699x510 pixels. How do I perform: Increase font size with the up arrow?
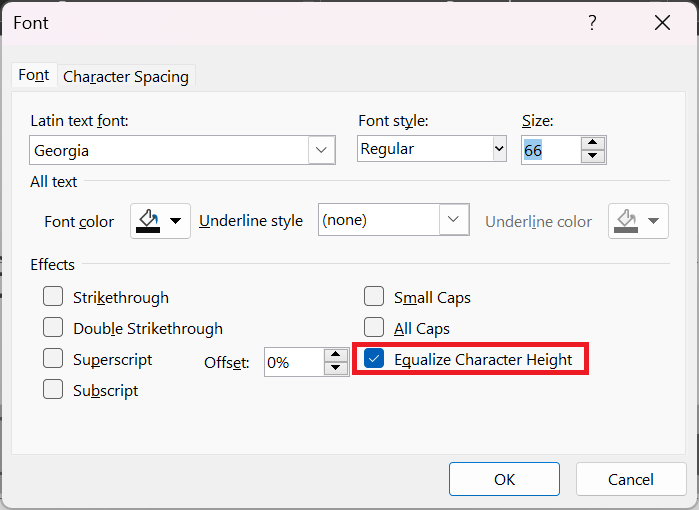[593, 143]
